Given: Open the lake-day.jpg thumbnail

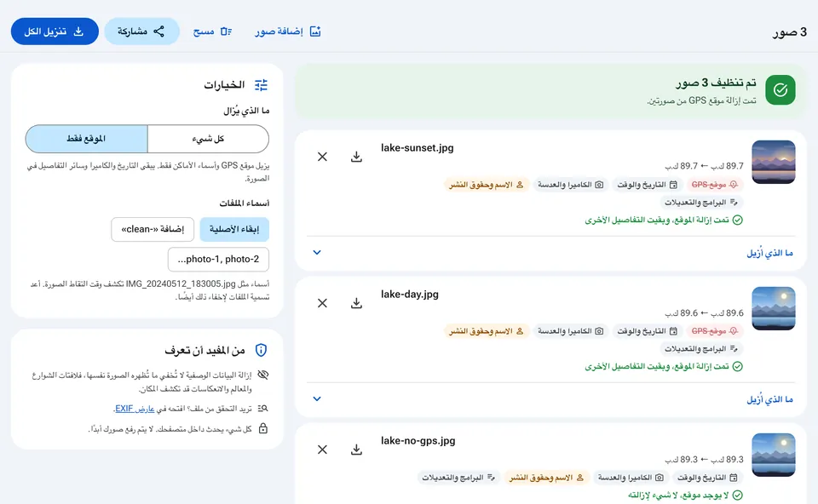Looking at the screenshot, I should [773, 308].
